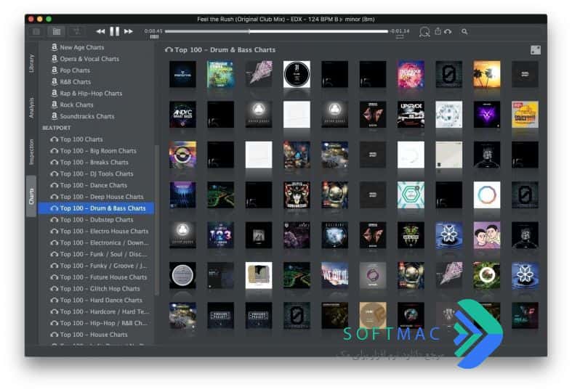
Task: Open Top 100 – Dance Charts
Action: pos(89,185)
